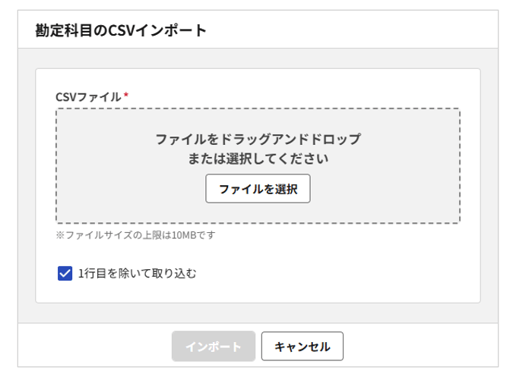Click the ファイルをドラッグアンドドロップ instruction text
Viewport: 513px width, 377px height.
258,139
